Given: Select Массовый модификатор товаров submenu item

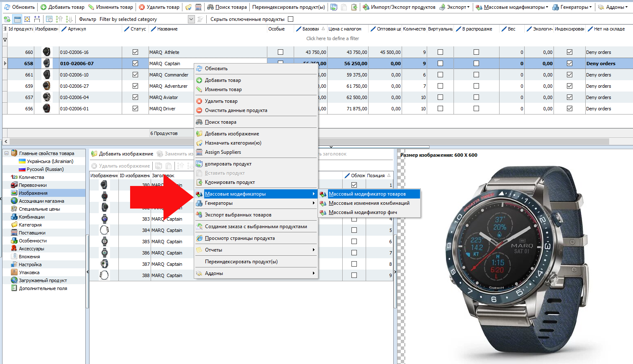Looking at the screenshot, I should 367,194.
